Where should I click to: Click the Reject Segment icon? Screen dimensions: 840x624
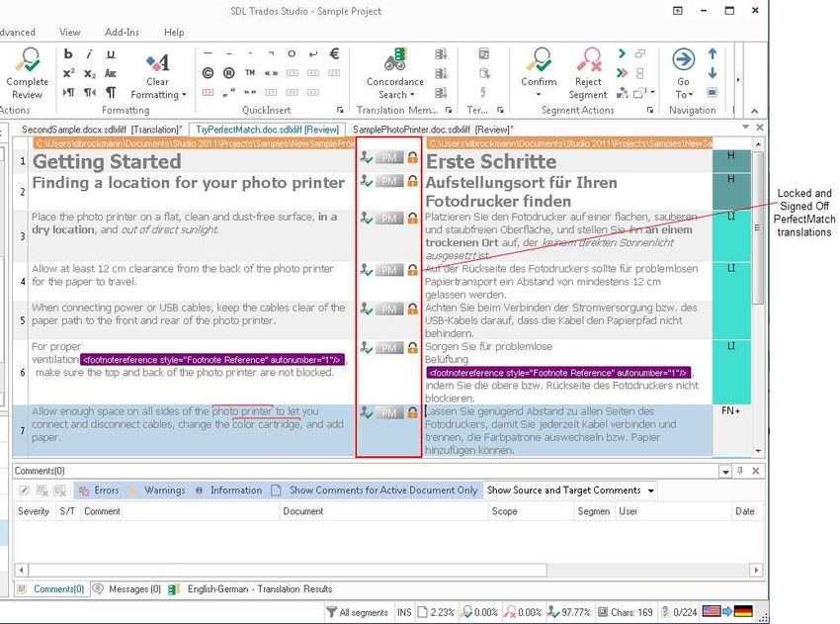tap(588, 59)
